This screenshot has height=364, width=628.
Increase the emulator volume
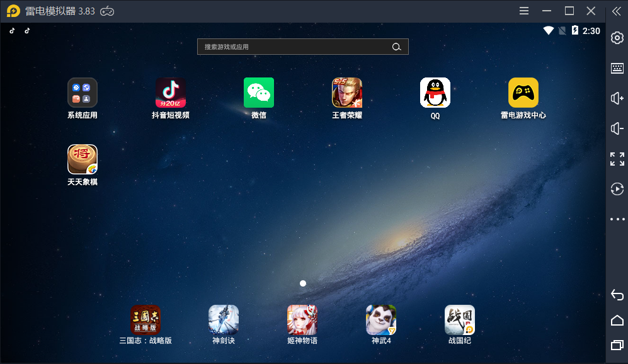click(617, 98)
